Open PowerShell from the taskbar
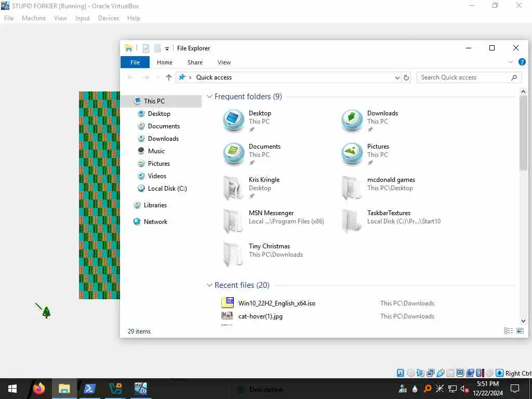The image size is (532, 399). 90,389
